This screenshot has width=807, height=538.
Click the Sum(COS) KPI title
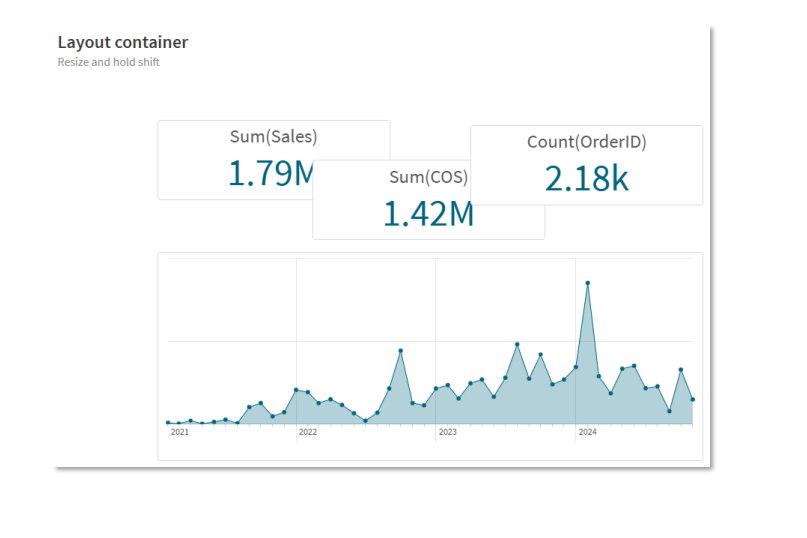(428, 178)
